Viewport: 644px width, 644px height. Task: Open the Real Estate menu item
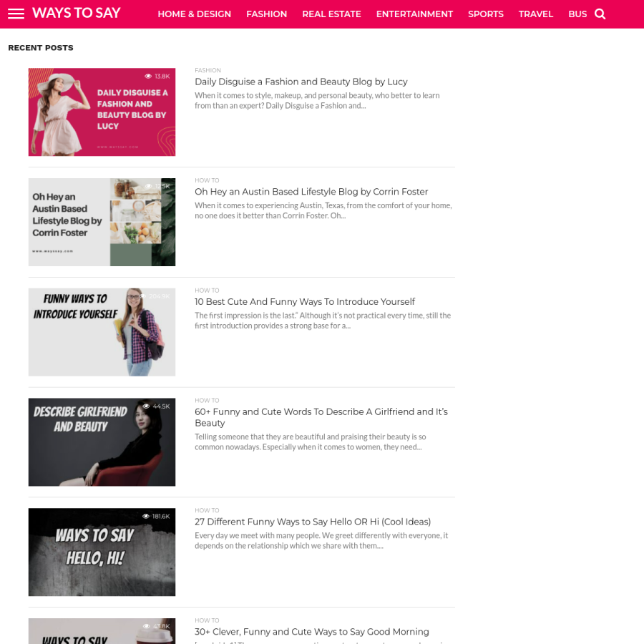pos(331,14)
